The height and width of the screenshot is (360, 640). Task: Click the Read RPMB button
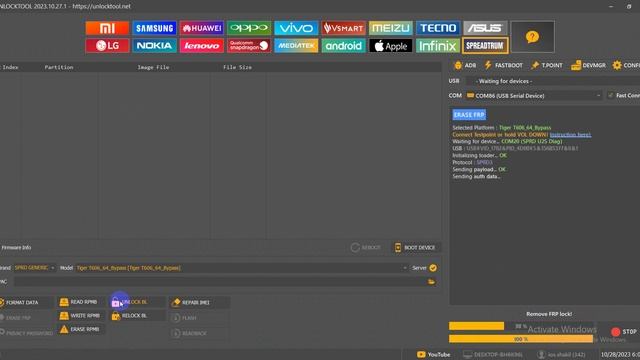tap(80, 302)
